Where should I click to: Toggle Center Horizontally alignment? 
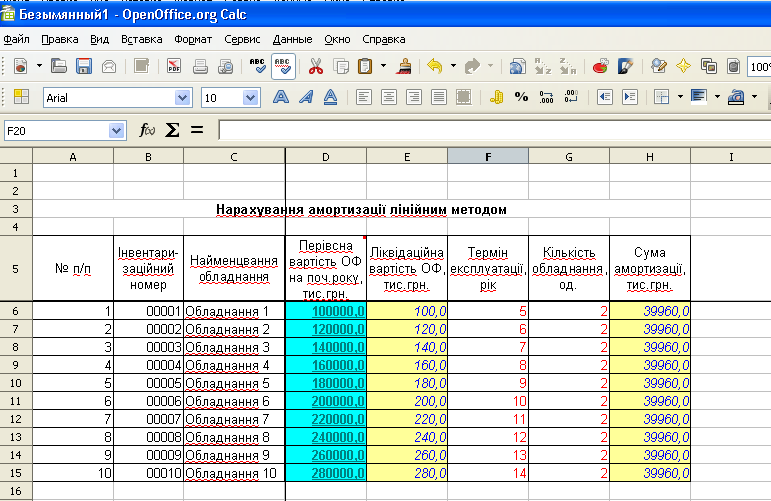[389, 97]
